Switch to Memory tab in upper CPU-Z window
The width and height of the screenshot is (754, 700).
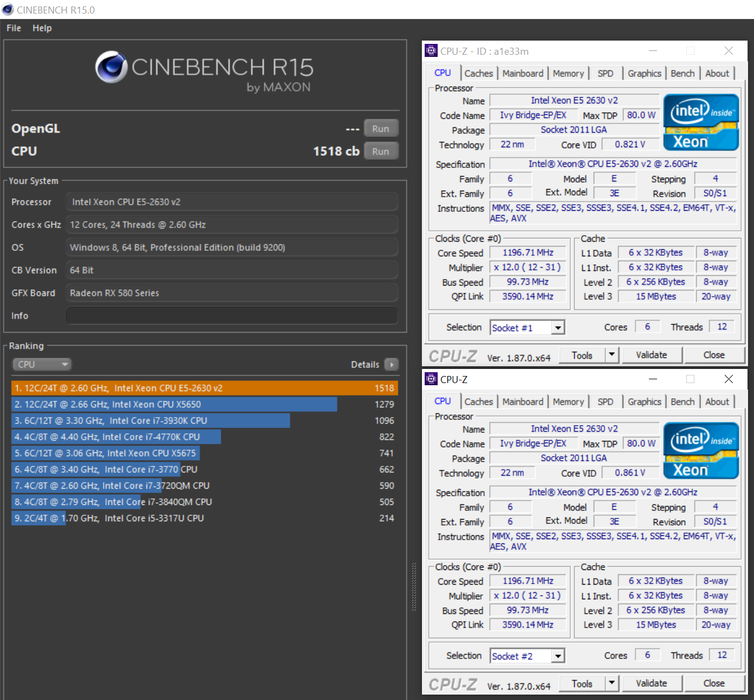[x=568, y=73]
